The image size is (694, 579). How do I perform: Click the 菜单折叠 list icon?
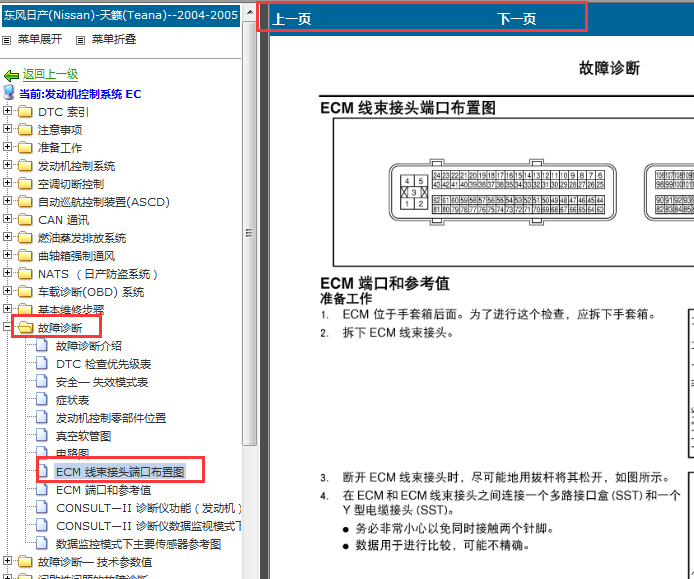click(x=80, y=40)
